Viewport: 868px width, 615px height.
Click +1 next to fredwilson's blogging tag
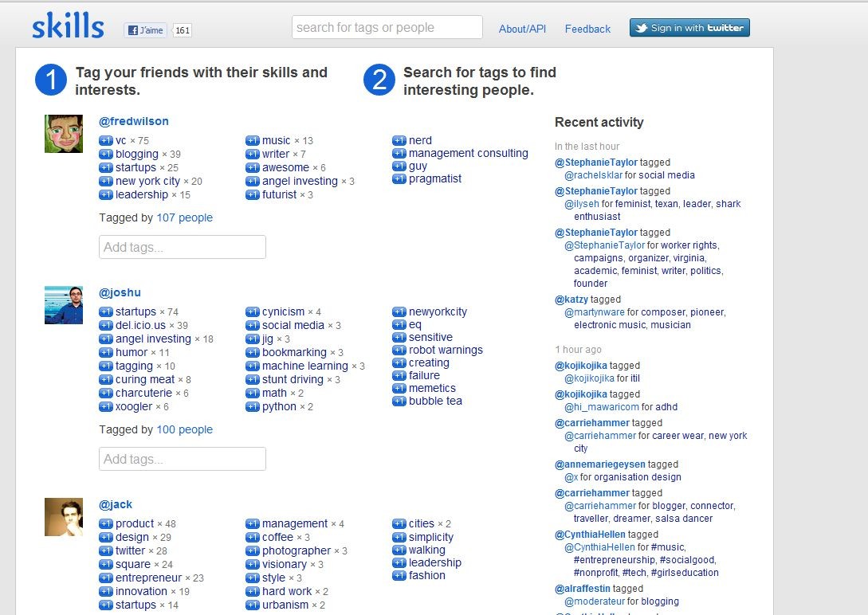pyautogui.click(x=106, y=154)
